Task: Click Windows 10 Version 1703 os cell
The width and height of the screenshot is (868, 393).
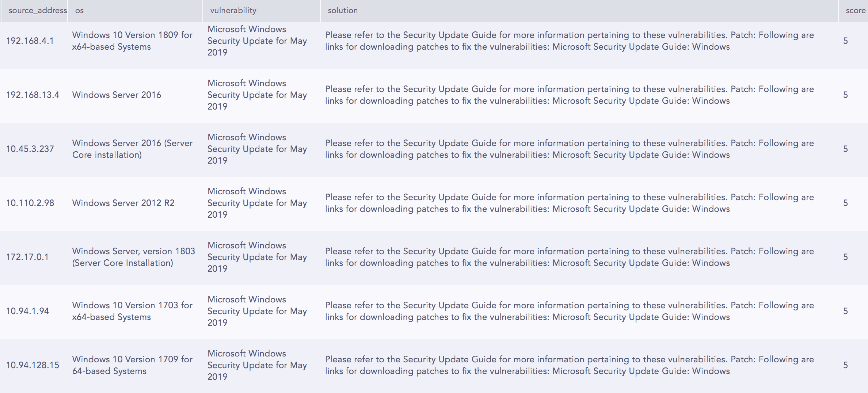Action: coord(132,311)
